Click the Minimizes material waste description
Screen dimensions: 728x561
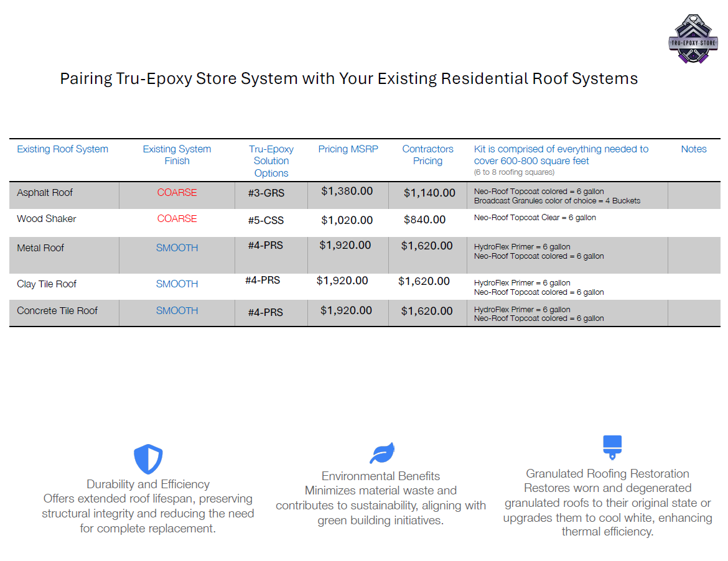click(x=381, y=505)
